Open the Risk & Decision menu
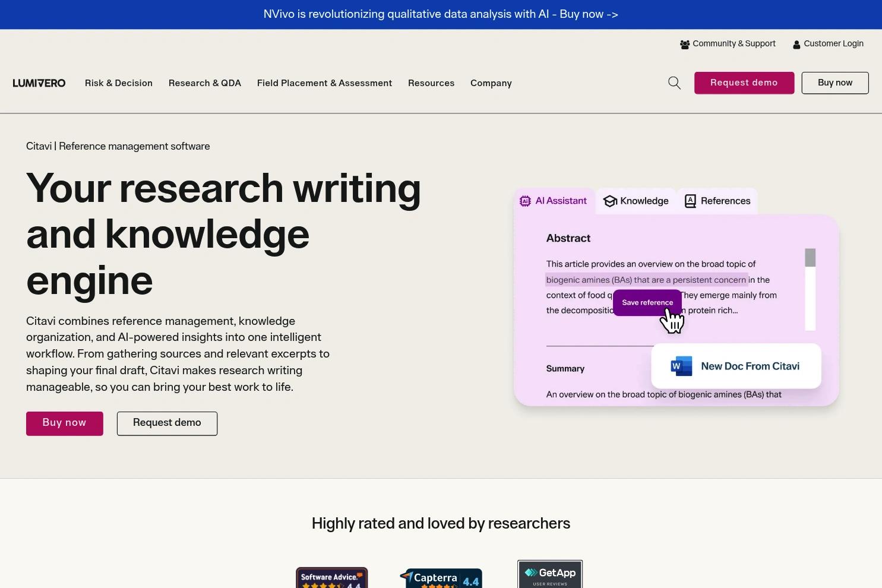 tap(119, 83)
